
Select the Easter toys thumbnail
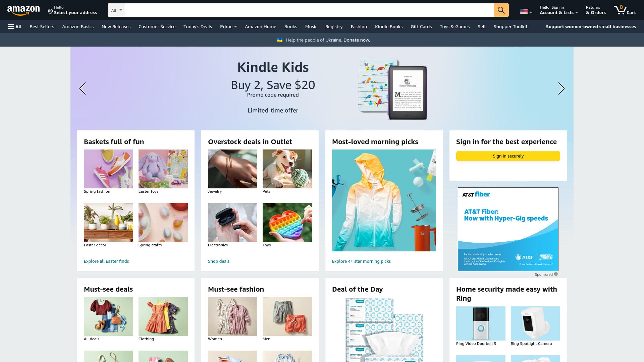pos(163,169)
